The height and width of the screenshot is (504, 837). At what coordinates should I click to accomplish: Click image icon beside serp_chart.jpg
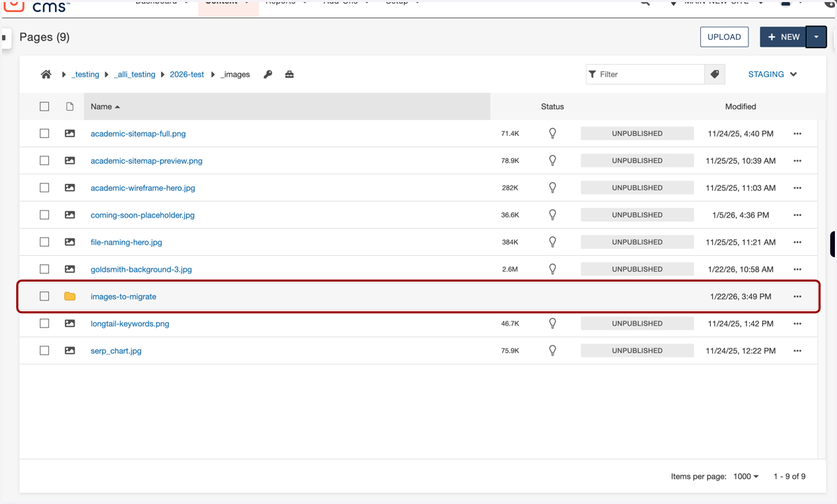(70, 351)
